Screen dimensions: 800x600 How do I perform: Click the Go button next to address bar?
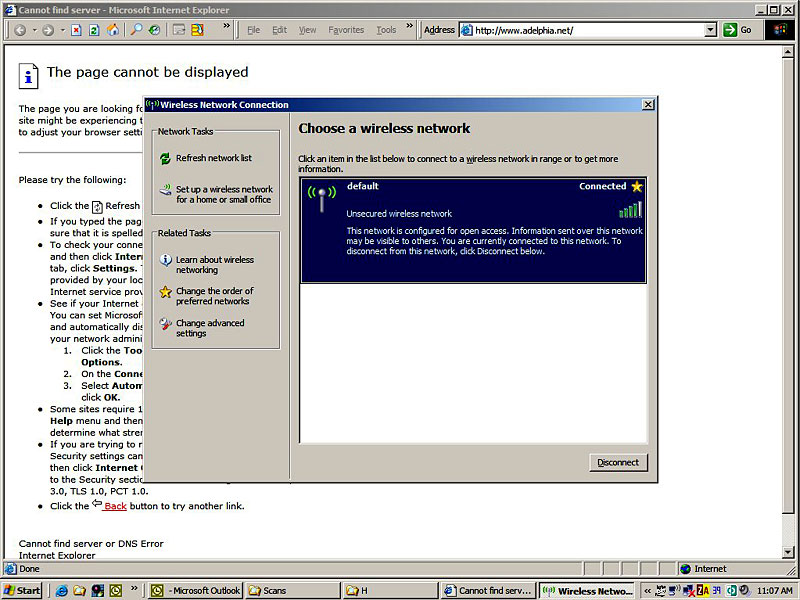(738, 30)
